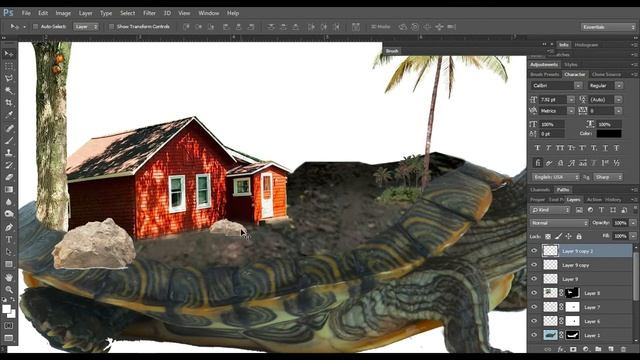Delete layer with trash icon

[623, 349]
